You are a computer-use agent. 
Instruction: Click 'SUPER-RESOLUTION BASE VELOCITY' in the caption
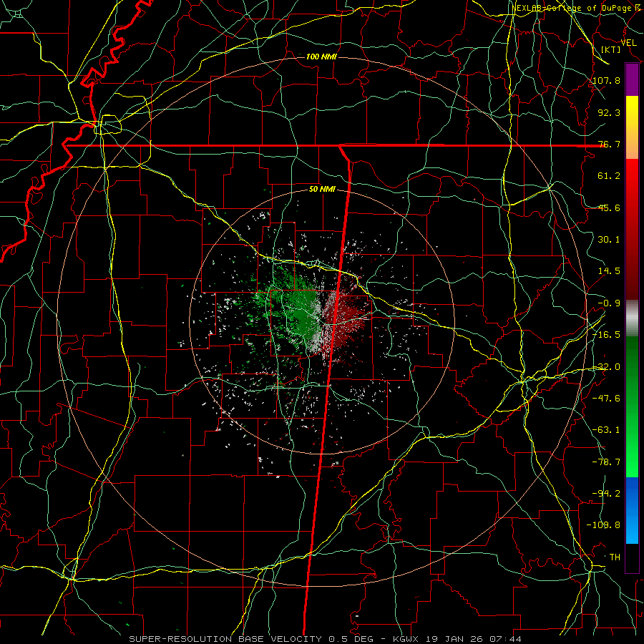[x=225, y=639]
